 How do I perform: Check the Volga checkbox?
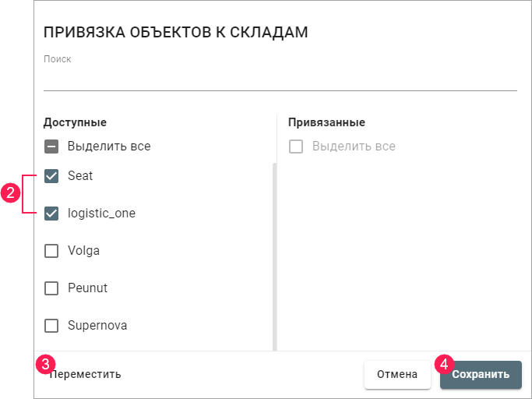click(x=51, y=251)
